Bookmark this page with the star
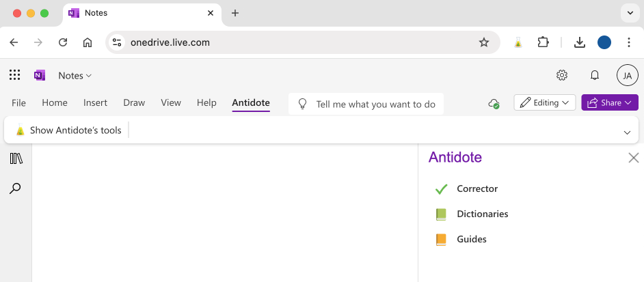This screenshot has height=282, width=644. [x=484, y=42]
